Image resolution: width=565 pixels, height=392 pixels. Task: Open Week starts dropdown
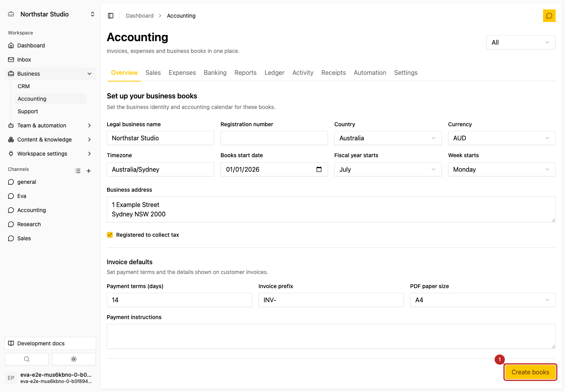502,169
